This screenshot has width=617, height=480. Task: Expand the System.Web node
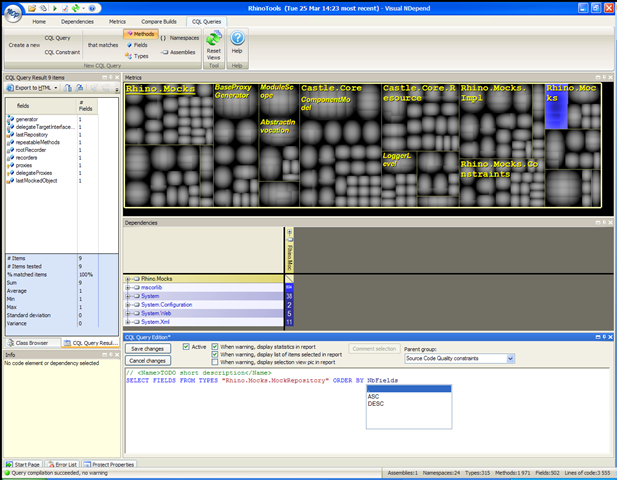coord(128,314)
